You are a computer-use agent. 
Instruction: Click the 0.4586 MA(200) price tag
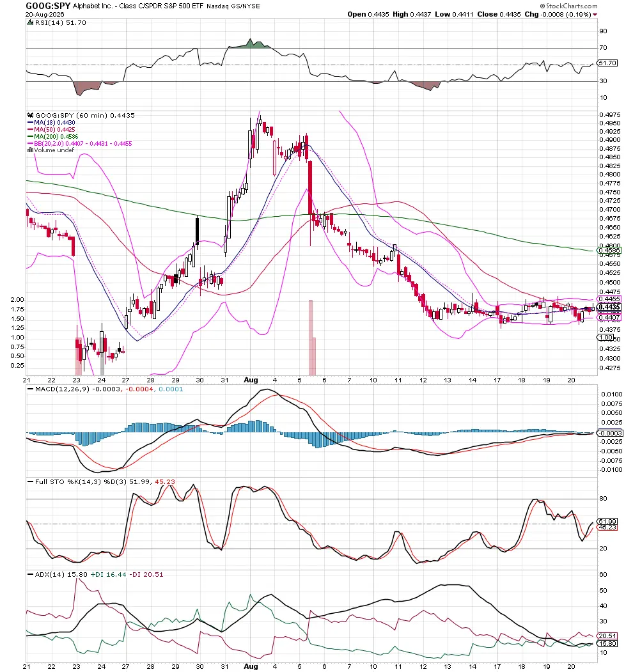coord(609,250)
